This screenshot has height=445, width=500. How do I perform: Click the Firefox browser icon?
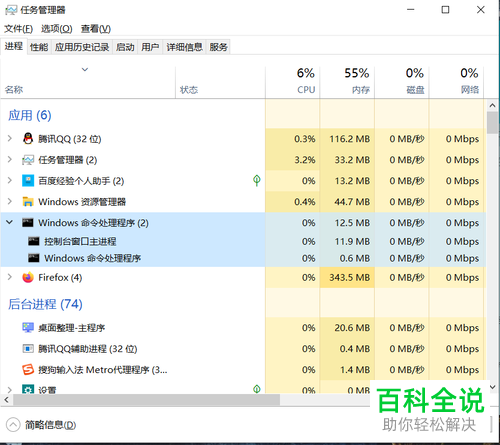click(28, 277)
